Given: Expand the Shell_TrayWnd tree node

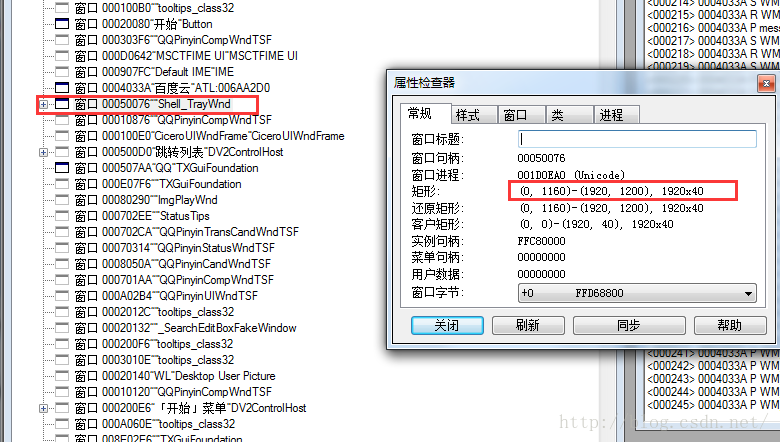Looking at the screenshot, I should pyautogui.click(x=44, y=104).
